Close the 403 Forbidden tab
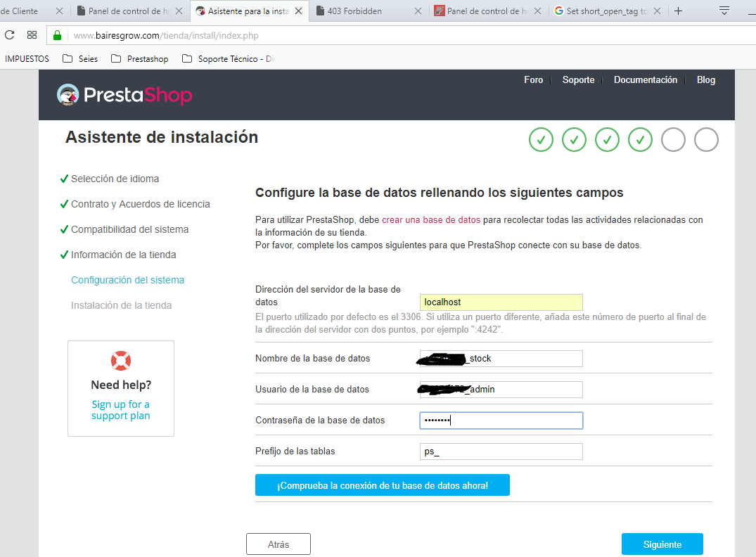This screenshot has height=557, width=756. point(418,11)
